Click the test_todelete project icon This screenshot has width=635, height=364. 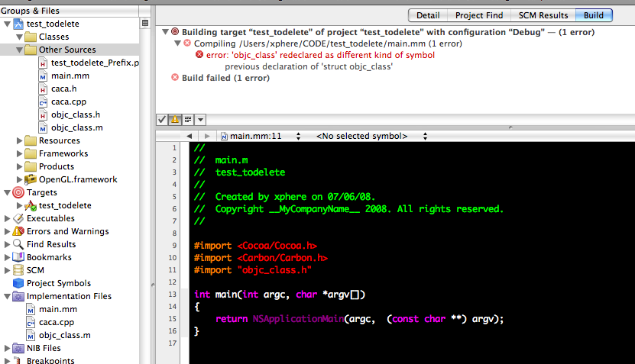point(18,24)
